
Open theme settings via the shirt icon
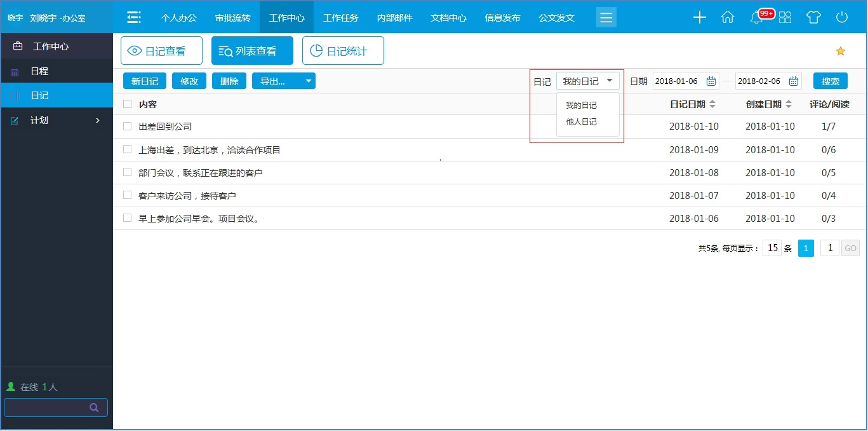(813, 17)
